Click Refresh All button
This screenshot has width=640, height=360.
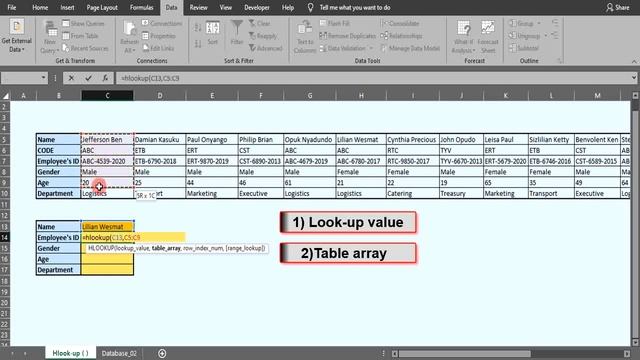click(x=129, y=38)
